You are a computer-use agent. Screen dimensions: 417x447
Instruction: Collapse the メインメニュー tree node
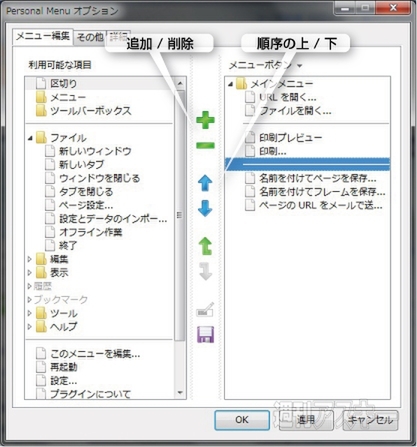click(x=230, y=84)
